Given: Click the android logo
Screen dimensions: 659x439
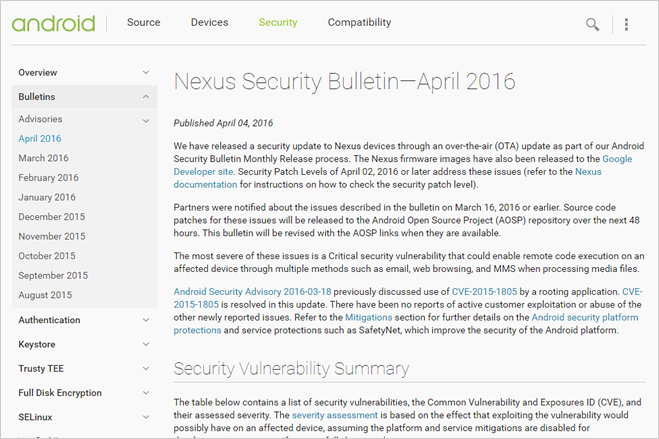Looking at the screenshot, I should click(x=53, y=24).
